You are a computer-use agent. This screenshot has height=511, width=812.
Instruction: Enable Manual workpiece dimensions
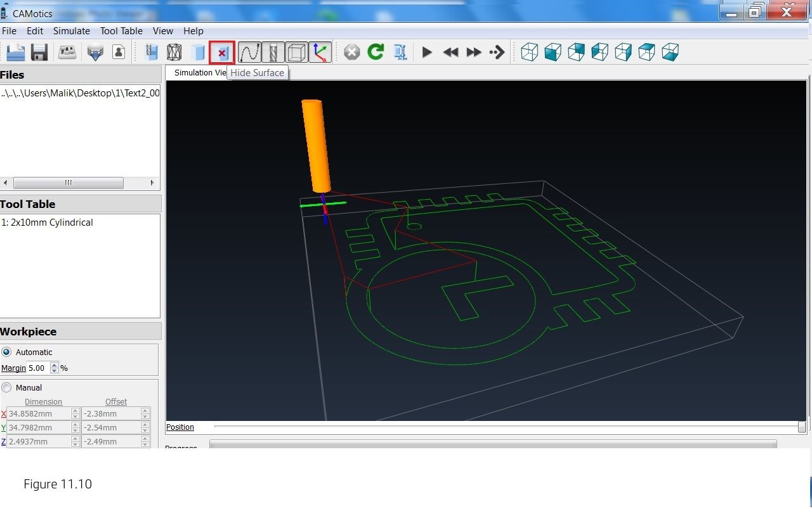6,387
